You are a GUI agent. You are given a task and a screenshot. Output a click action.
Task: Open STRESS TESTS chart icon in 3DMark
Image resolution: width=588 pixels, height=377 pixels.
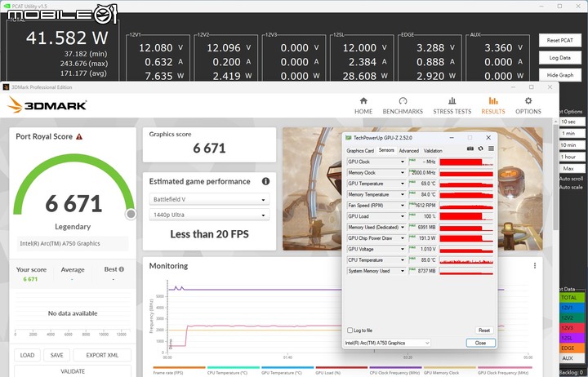click(452, 101)
